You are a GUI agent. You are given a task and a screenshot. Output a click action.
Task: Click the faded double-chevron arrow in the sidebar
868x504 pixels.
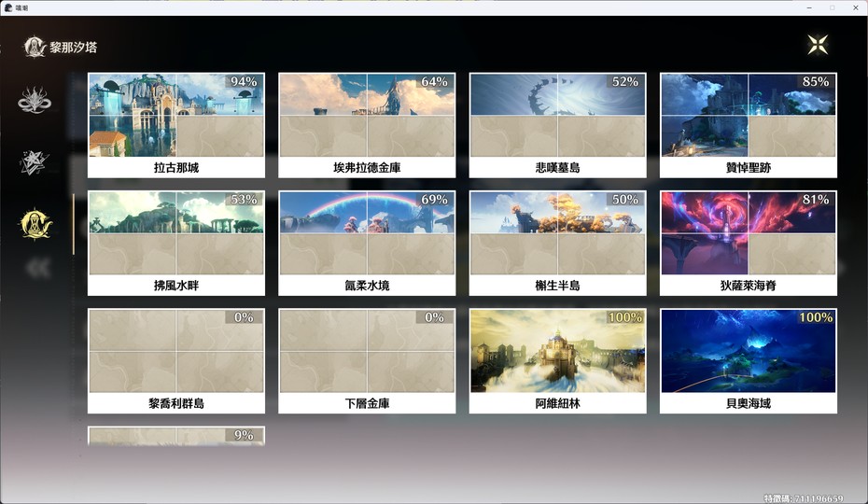pyautogui.click(x=37, y=268)
